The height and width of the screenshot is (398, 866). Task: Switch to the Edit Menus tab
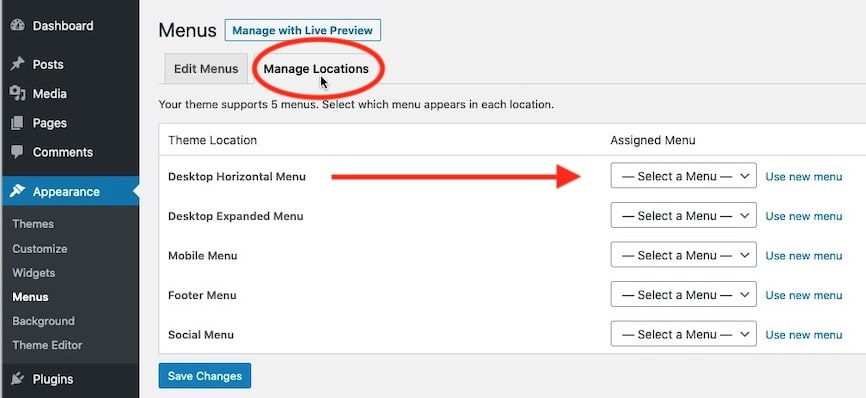[x=206, y=69]
